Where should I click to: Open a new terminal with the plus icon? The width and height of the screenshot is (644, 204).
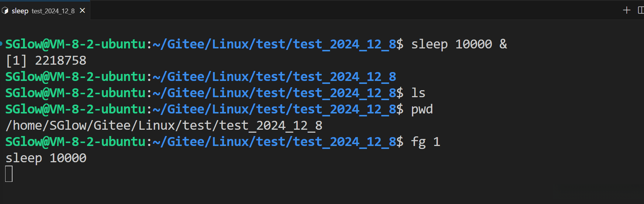coord(626,10)
